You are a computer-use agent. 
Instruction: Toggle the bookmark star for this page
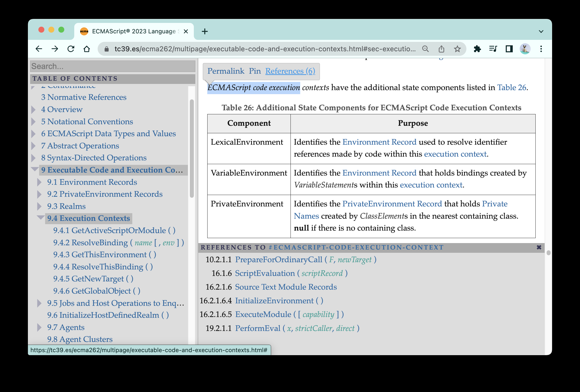pos(457,49)
